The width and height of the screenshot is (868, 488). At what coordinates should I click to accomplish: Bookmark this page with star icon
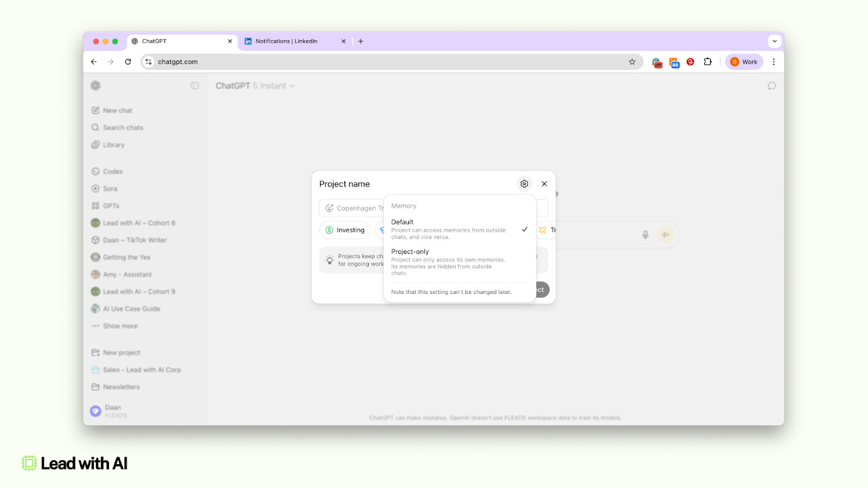click(x=632, y=62)
